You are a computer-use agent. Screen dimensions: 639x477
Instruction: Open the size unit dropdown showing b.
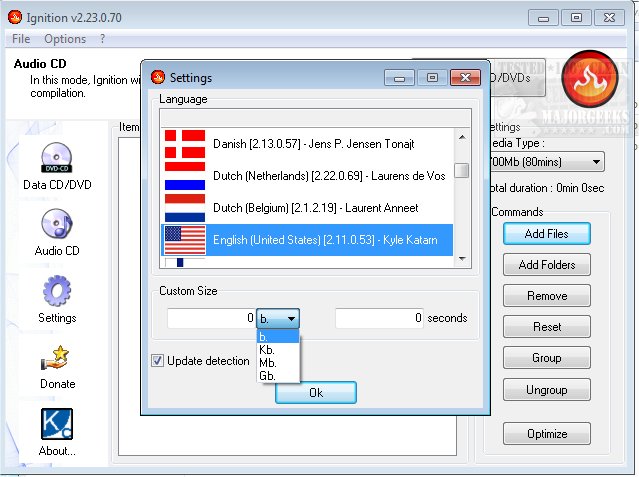click(x=278, y=318)
